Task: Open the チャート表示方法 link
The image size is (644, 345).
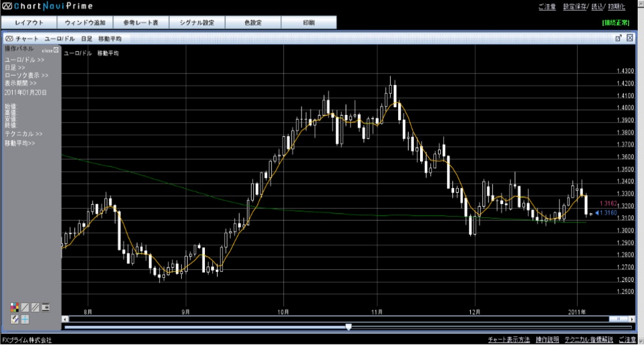Action: coord(509,340)
